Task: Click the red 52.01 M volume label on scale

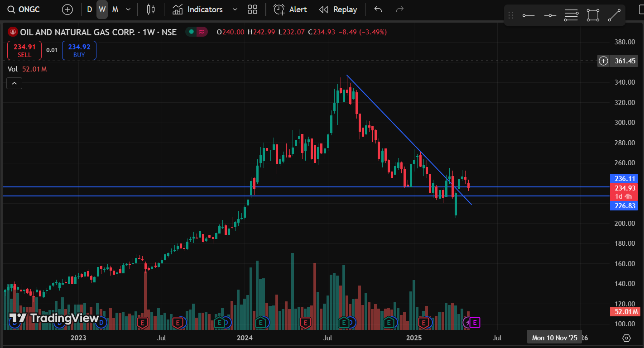Action: [625, 311]
